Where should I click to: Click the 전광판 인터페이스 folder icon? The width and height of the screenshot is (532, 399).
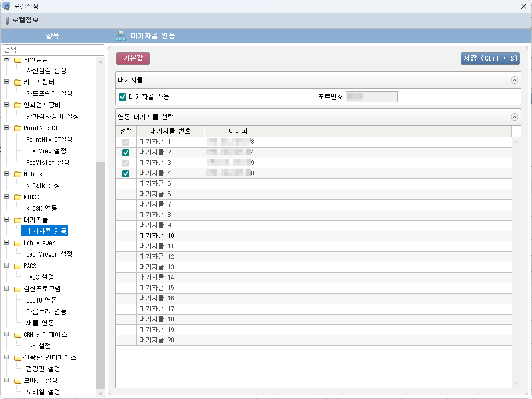[x=18, y=358]
